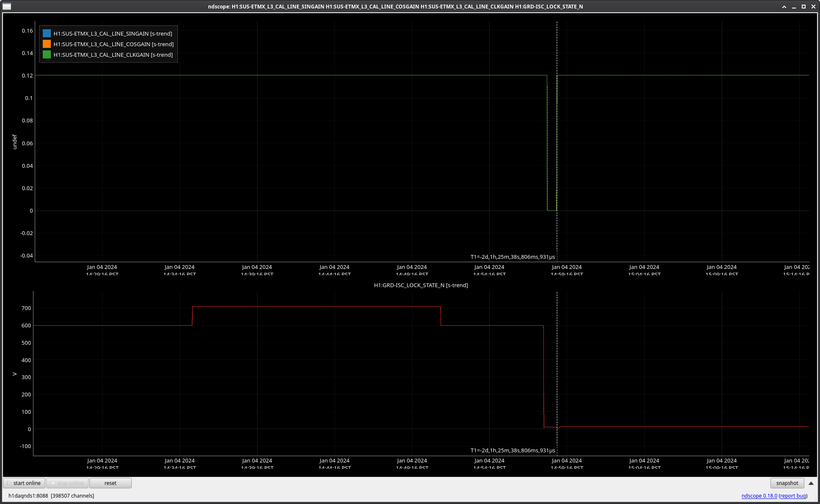
Task: Click the stop online button
Action: (67, 483)
